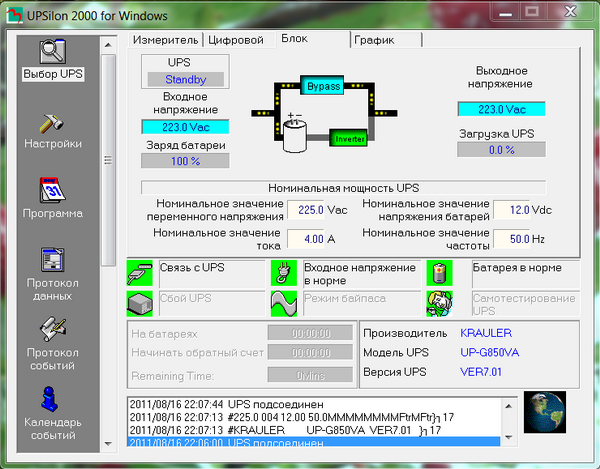Viewport: 600px width, 469px height.
Task: Open Настройки hammer icon
Action: pos(51,123)
